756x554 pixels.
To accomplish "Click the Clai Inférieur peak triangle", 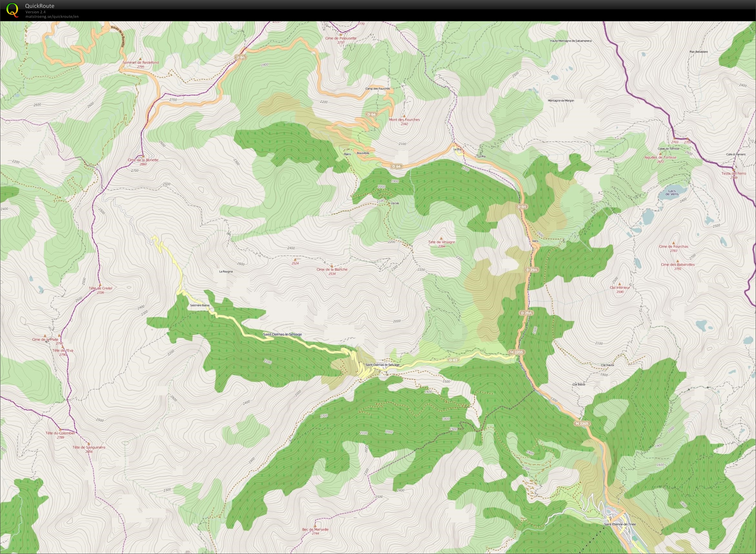I will [x=620, y=284].
